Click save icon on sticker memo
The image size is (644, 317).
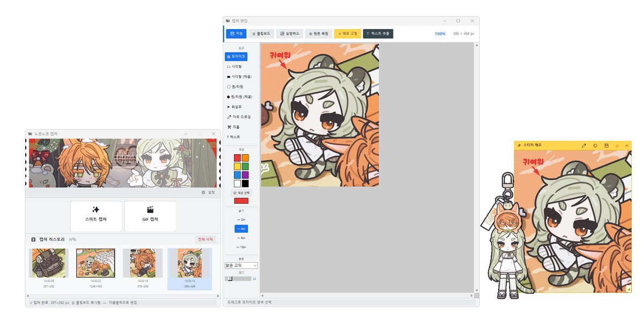(x=606, y=146)
